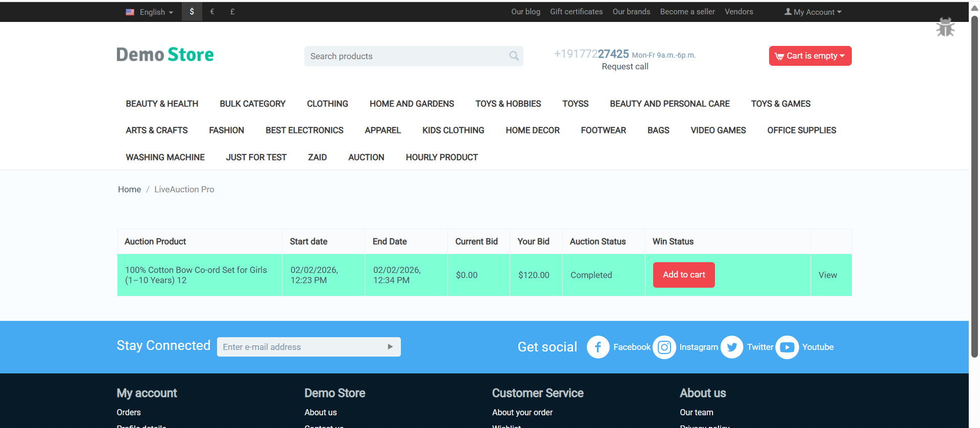Screen dimensions: 980x428
Task: Open the Youtube social icon
Action: (787, 347)
